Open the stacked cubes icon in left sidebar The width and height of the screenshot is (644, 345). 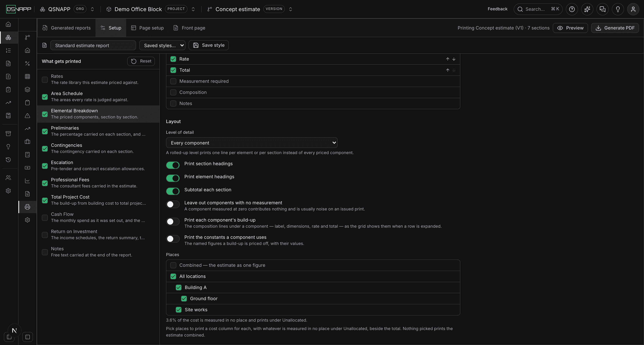pos(8,38)
